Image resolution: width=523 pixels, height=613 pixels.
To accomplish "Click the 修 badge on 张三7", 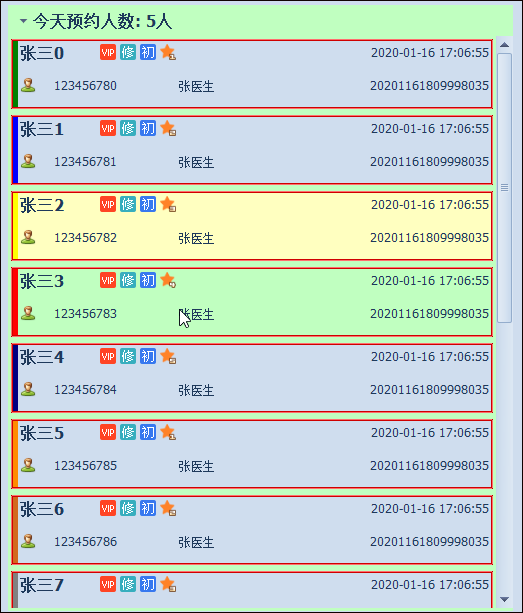I will pos(128,584).
